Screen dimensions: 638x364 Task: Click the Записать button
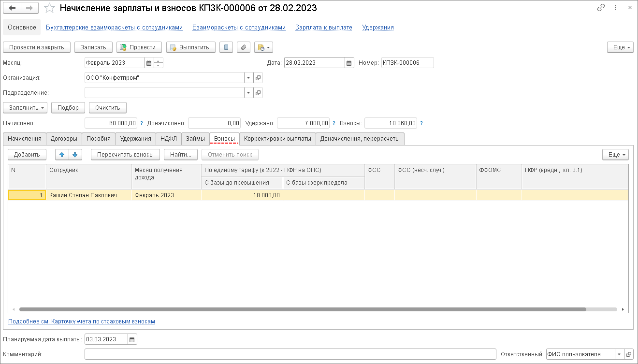click(x=93, y=47)
